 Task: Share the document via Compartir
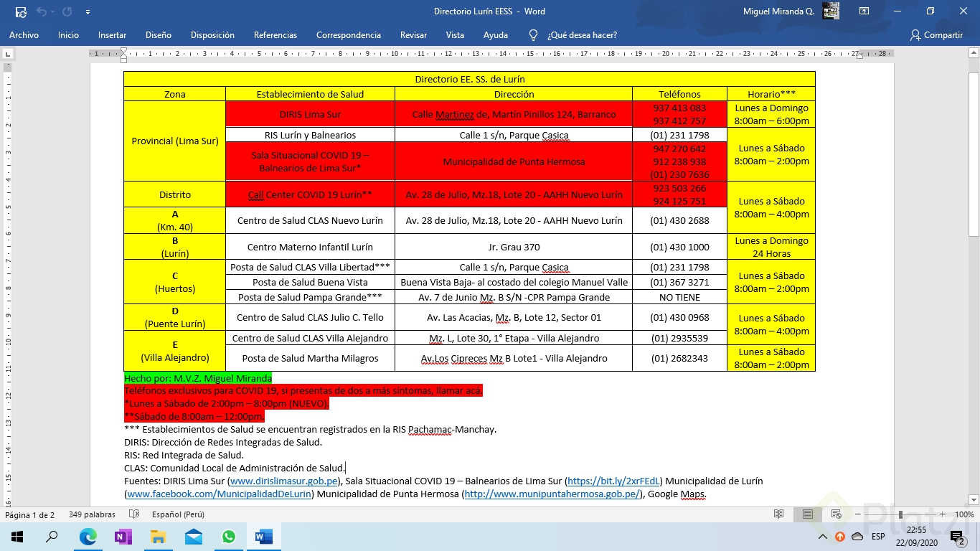click(936, 35)
